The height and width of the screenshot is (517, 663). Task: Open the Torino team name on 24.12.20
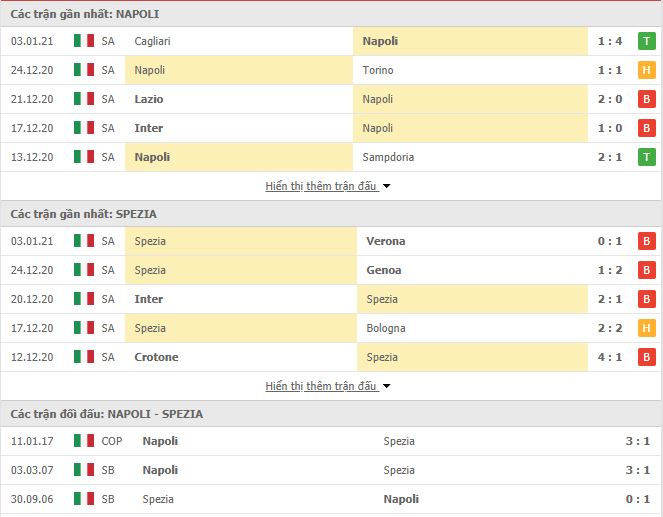378,70
